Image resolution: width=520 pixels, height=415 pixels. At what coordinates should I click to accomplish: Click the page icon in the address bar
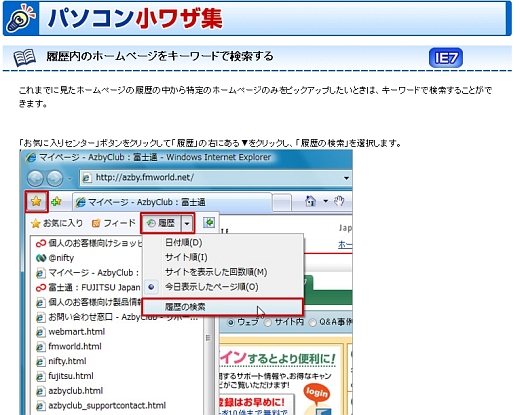[x=87, y=178]
